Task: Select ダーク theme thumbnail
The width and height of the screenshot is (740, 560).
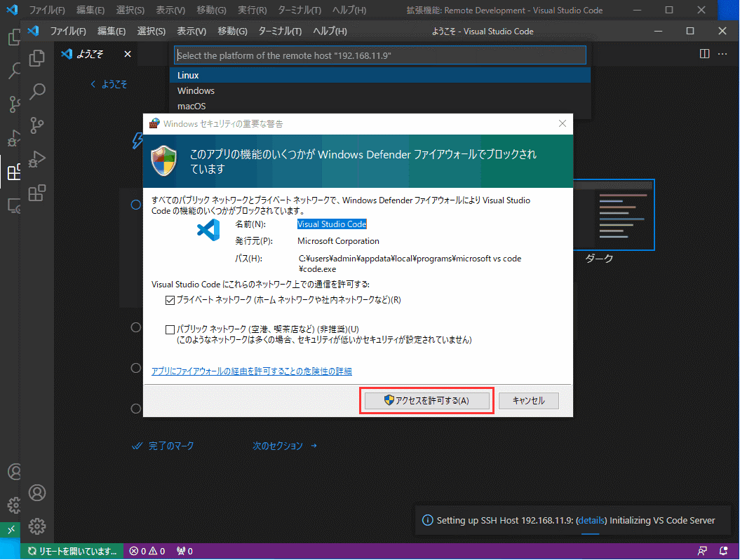Action: (x=614, y=215)
